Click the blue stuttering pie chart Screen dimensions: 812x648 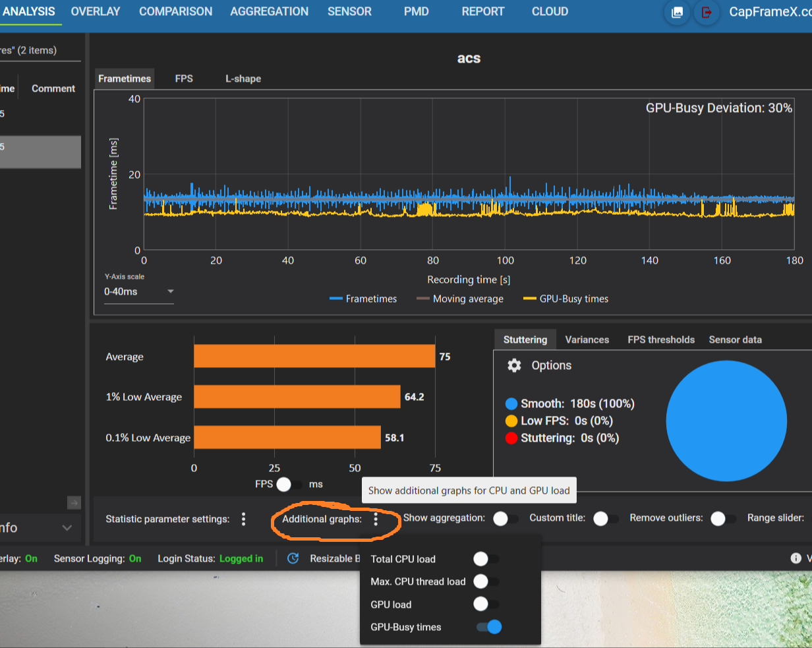726,421
